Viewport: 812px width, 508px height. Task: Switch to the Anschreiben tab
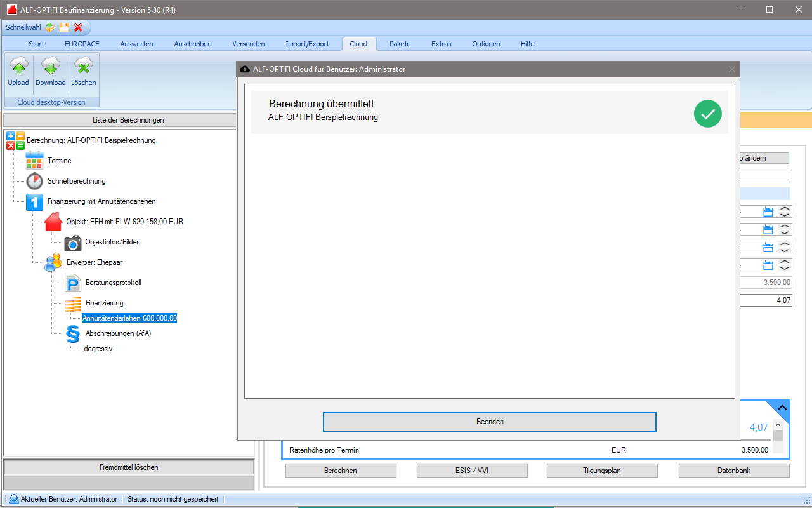(193, 44)
